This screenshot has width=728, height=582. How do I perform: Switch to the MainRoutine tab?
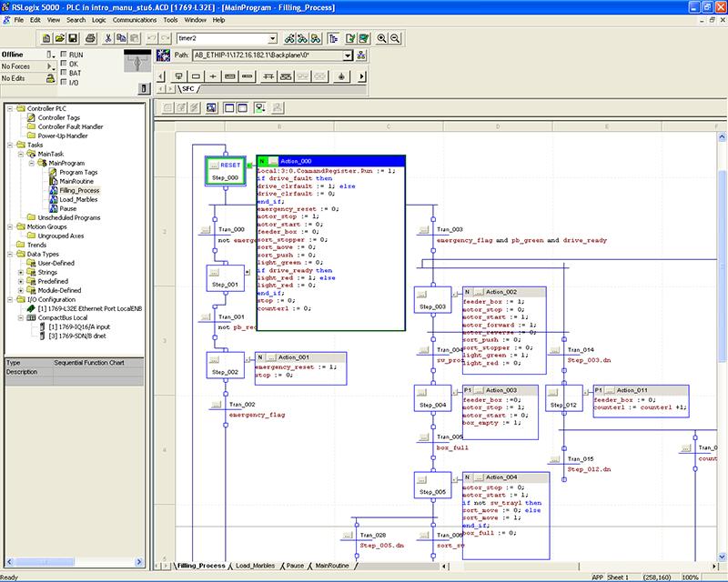(332, 566)
